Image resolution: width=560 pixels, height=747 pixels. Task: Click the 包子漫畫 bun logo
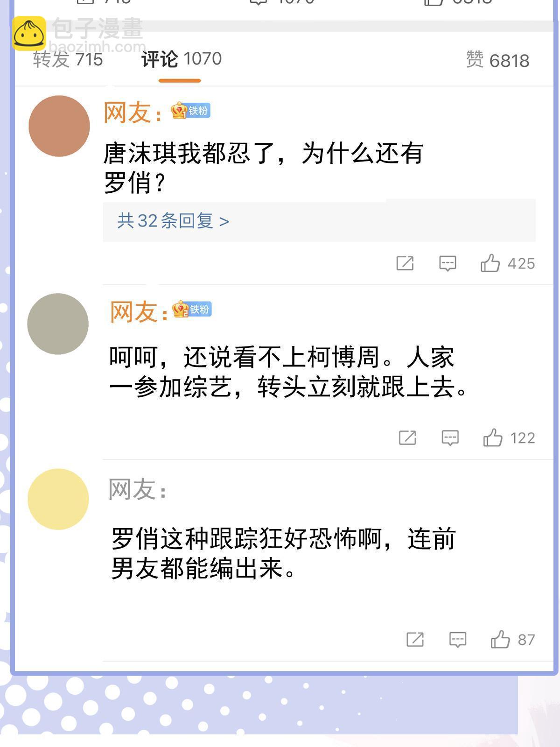coord(29,34)
